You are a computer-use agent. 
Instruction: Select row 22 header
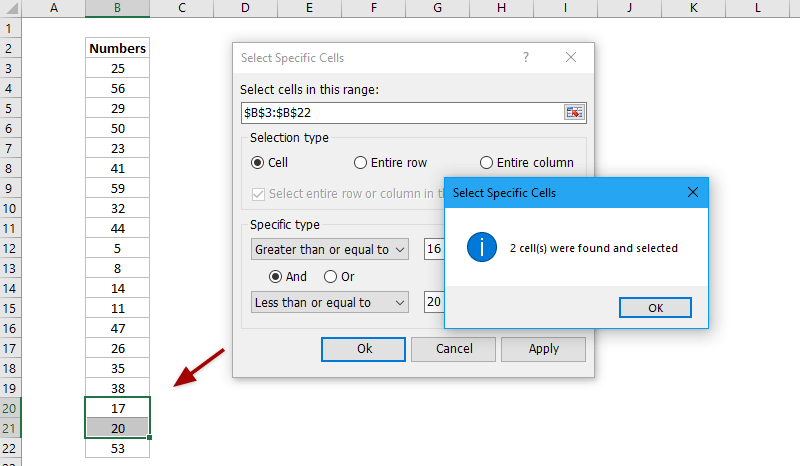[10, 449]
